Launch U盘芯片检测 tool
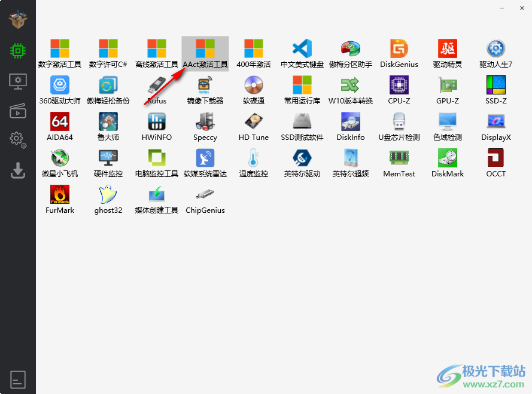532x394 pixels. [399, 127]
